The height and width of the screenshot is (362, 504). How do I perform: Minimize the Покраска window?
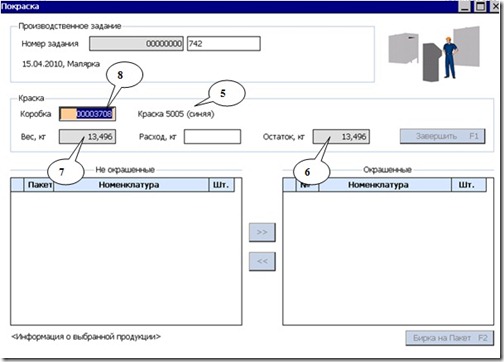[465, 6]
